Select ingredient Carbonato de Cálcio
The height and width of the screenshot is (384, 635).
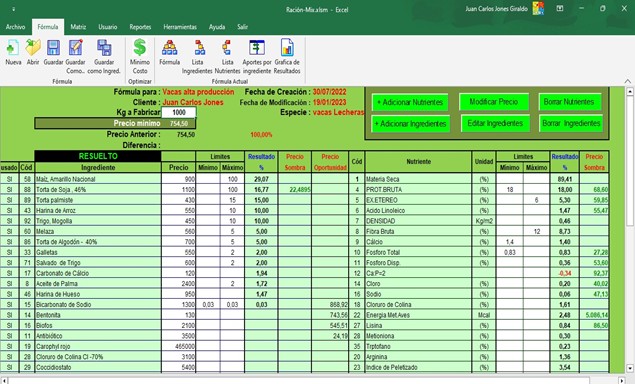click(x=98, y=273)
